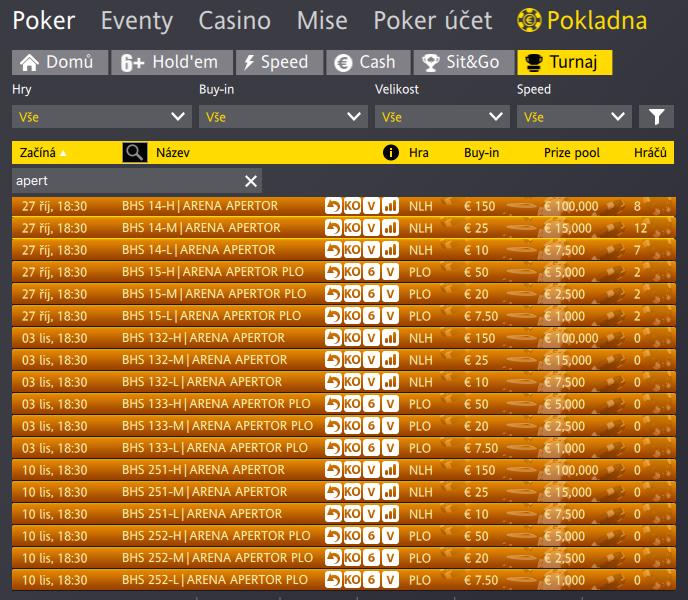
Task: Click the Domů home button
Action: (59, 62)
